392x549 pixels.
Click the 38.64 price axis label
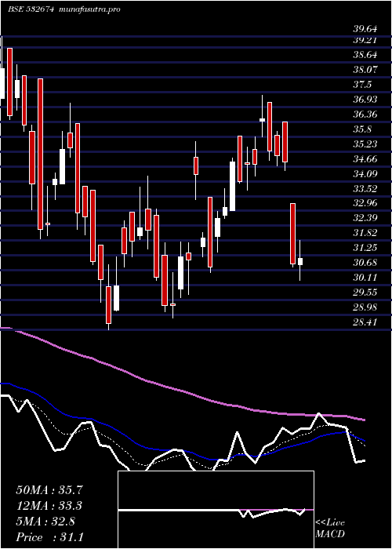click(365, 55)
